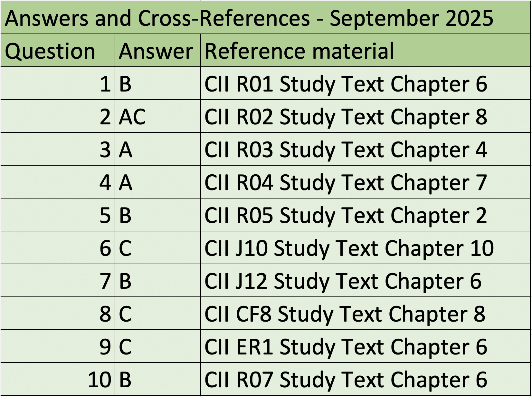Select the 'Question' column header cell
Image resolution: width=532 pixels, height=397 pixels.
pyautogui.click(x=58, y=51)
